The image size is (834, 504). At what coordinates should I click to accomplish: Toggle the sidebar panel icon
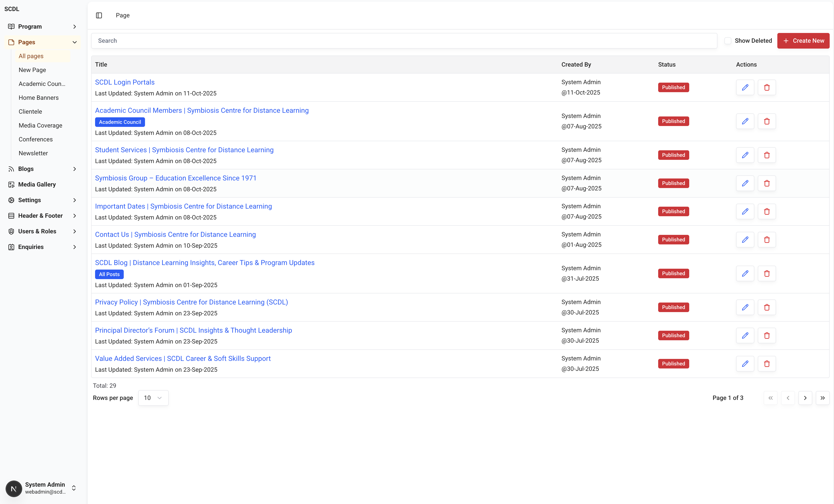99,15
